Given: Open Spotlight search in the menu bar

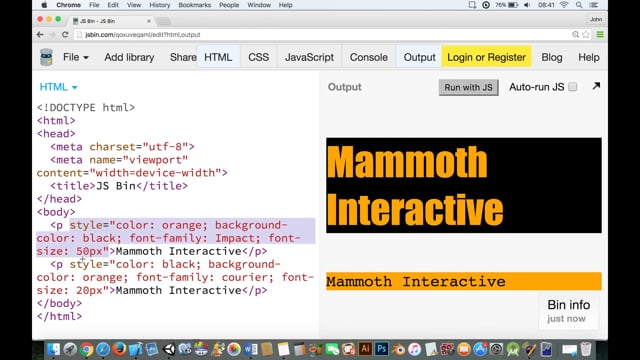Looking at the screenshot, I should pyautogui.click(x=579, y=5).
